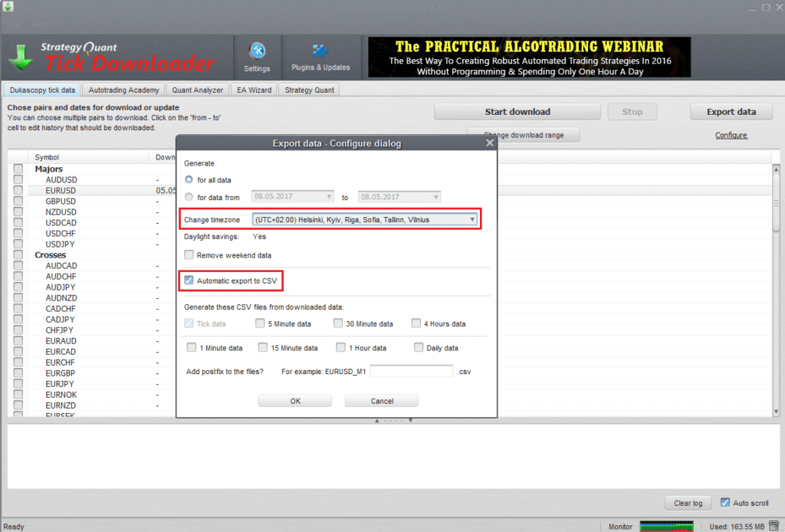This screenshot has width=785, height=532.
Task: Click the Practical Algotrading Webinar banner
Action: coord(529,57)
